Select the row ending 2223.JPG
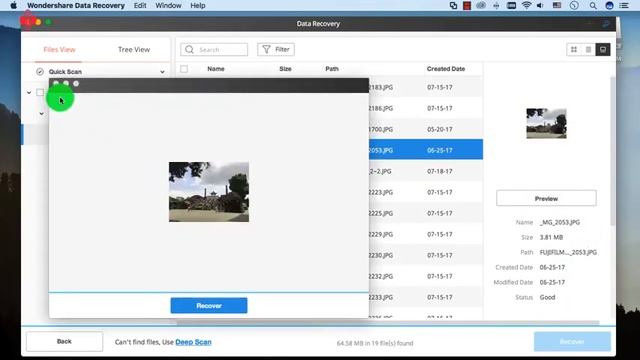Image resolution: width=640 pixels, height=360 pixels. (426, 192)
